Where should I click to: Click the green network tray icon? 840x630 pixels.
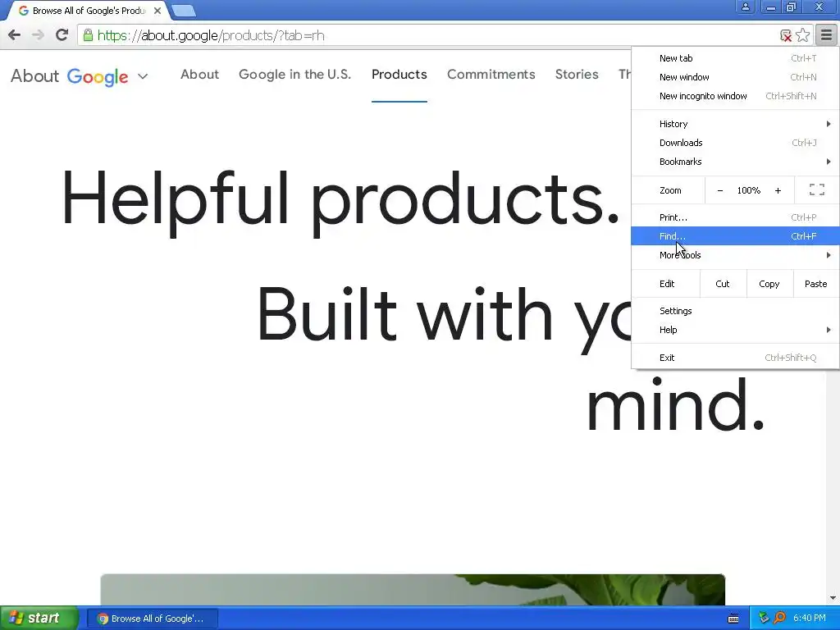tap(764, 619)
